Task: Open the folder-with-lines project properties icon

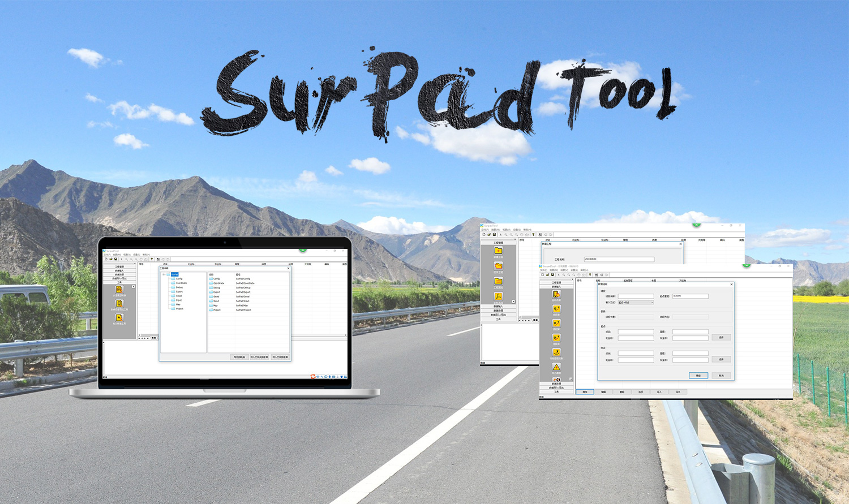Action: coord(498,281)
